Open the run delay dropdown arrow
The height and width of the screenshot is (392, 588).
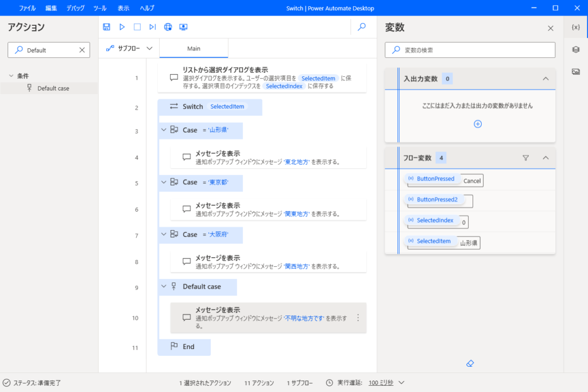[x=401, y=383]
